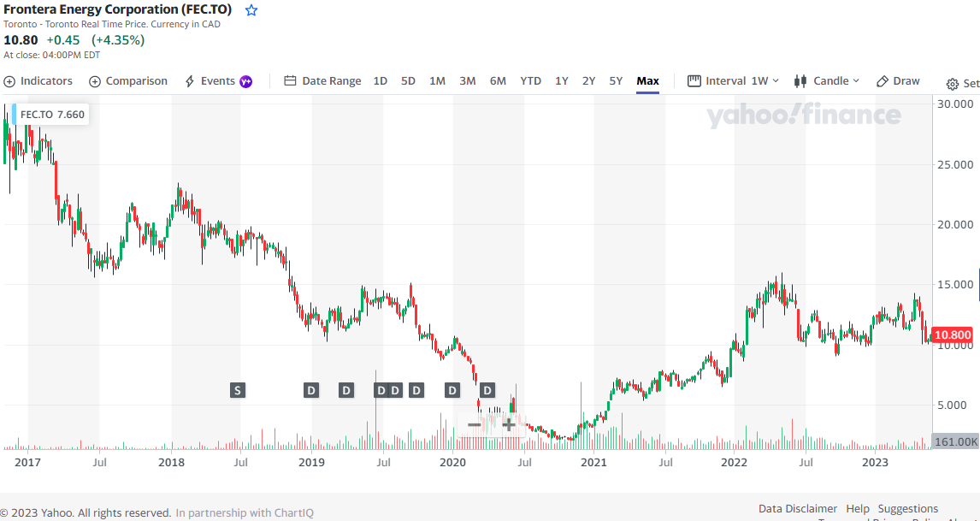Click the FEC.TO 7.660 price label
Viewport: 980px width, 521px height.
52,115
